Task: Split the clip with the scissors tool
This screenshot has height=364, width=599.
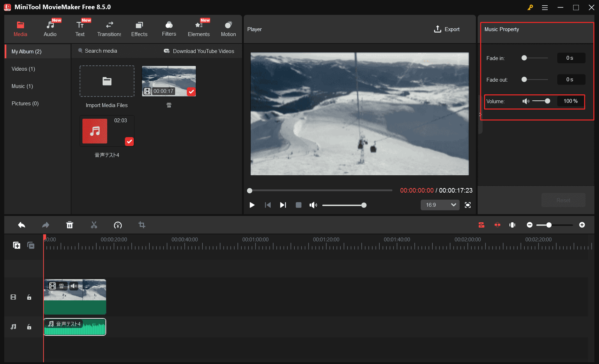Action: click(94, 225)
